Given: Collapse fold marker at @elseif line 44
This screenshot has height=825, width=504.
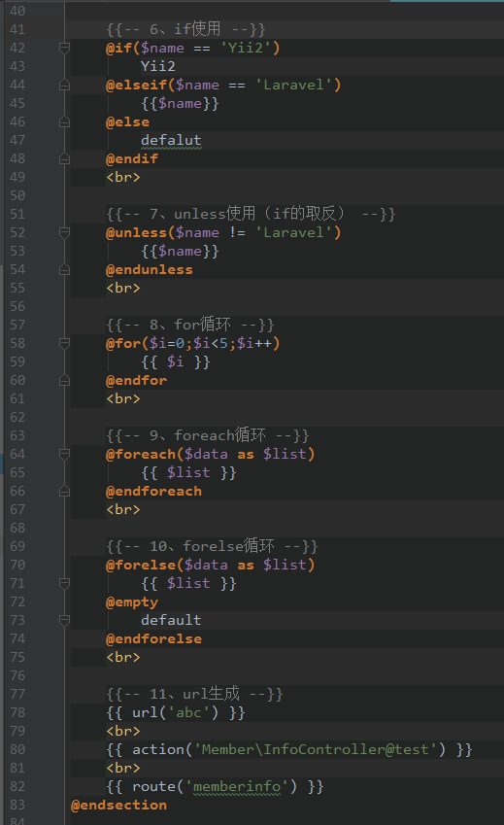Looking at the screenshot, I should point(65,85).
